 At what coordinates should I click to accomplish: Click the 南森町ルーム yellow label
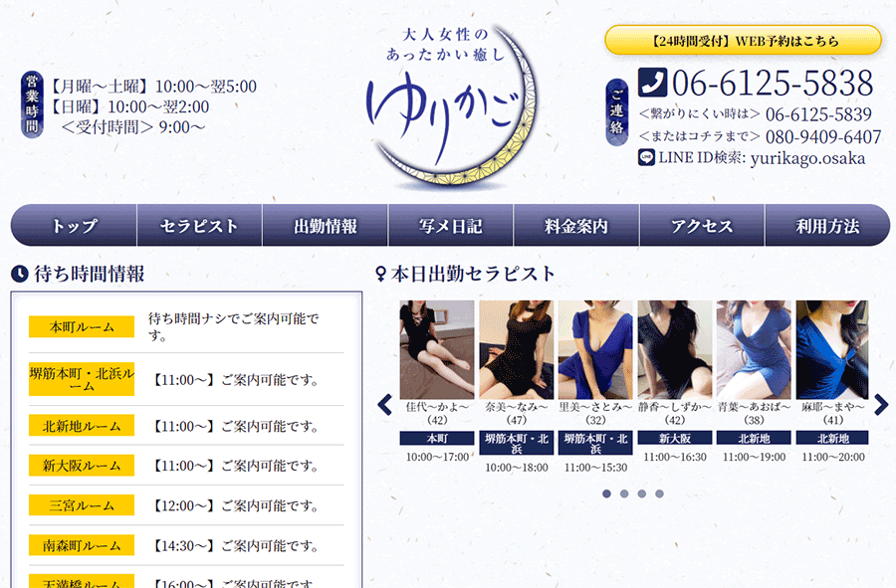82,545
